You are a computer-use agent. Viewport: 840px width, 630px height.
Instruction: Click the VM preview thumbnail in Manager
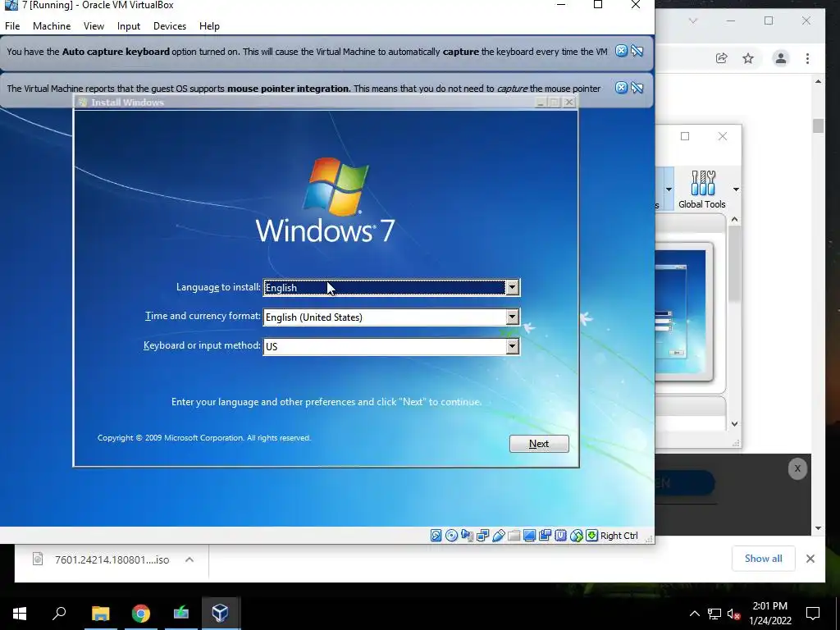(x=683, y=312)
